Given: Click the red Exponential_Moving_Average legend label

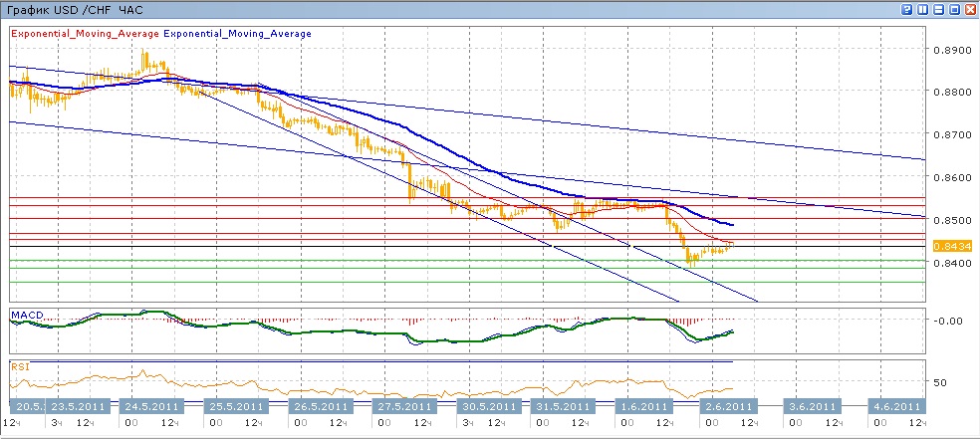Looking at the screenshot, I should 84,34.
